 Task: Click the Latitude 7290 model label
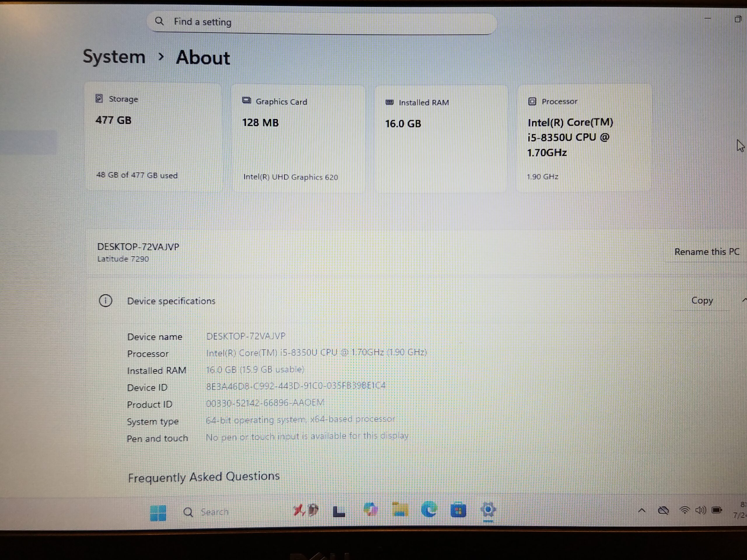click(123, 259)
